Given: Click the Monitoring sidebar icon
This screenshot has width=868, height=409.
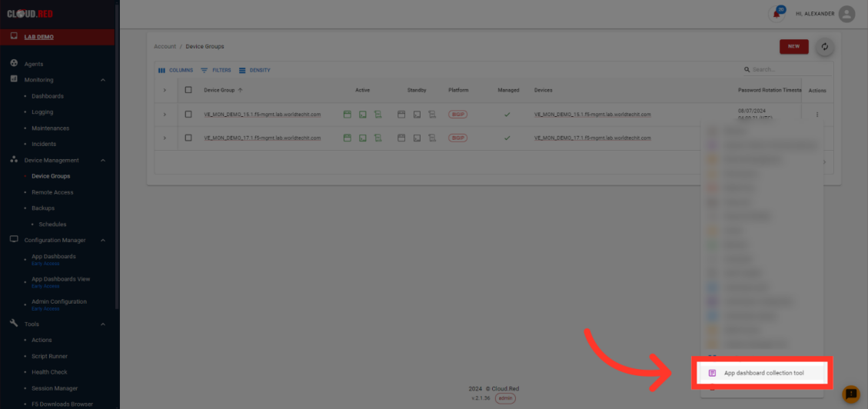Looking at the screenshot, I should click(15, 80).
